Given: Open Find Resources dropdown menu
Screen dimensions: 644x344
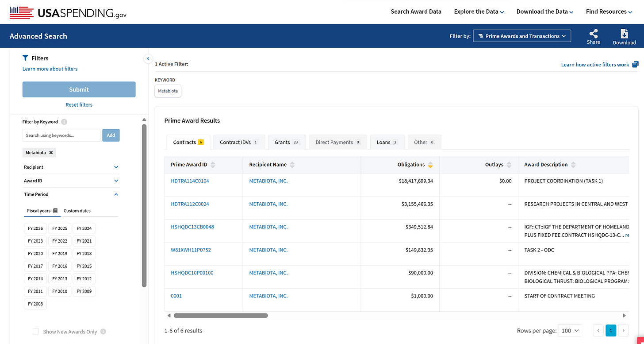Looking at the screenshot, I should point(609,12).
